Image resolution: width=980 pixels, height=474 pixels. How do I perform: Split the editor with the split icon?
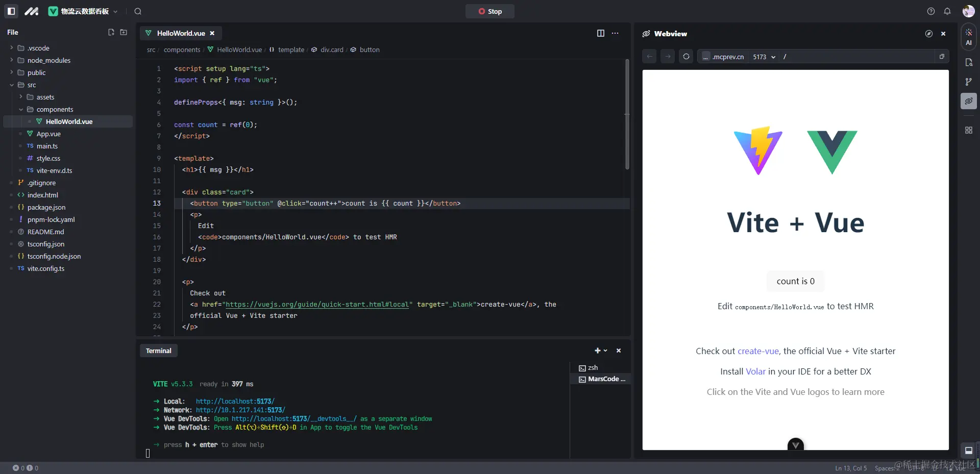tap(601, 33)
